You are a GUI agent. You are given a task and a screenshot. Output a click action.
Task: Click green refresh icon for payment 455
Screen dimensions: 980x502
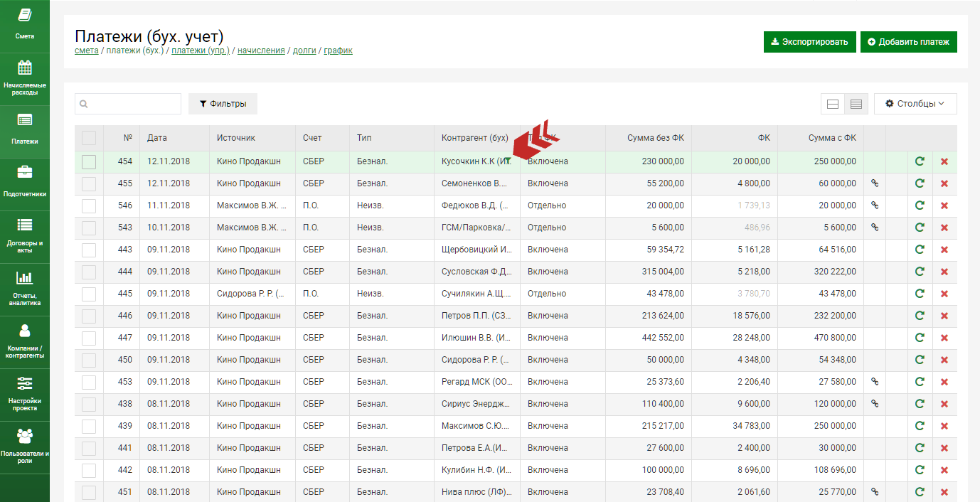[x=920, y=183]
